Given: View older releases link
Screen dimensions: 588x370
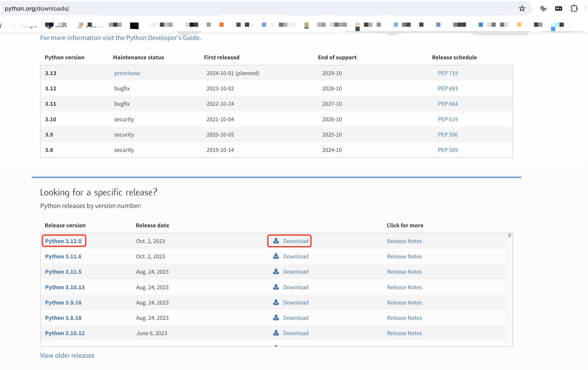Looking at the screenshot, I should coord(67,355).
